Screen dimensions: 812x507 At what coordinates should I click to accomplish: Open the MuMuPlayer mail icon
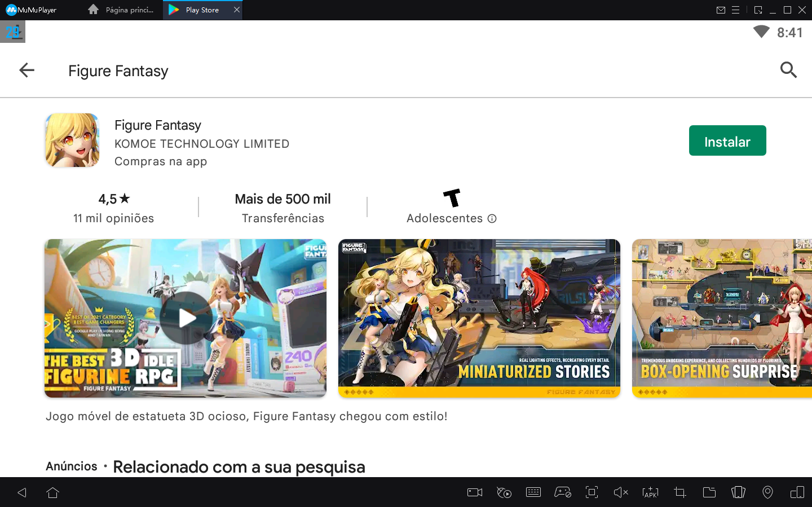tap(721, 10)
